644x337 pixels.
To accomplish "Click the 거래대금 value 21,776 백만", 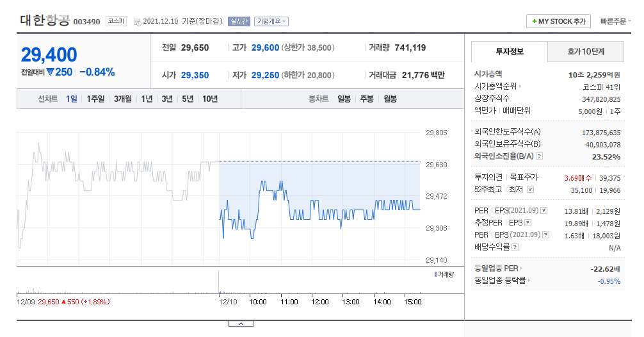I will point(423,75).
